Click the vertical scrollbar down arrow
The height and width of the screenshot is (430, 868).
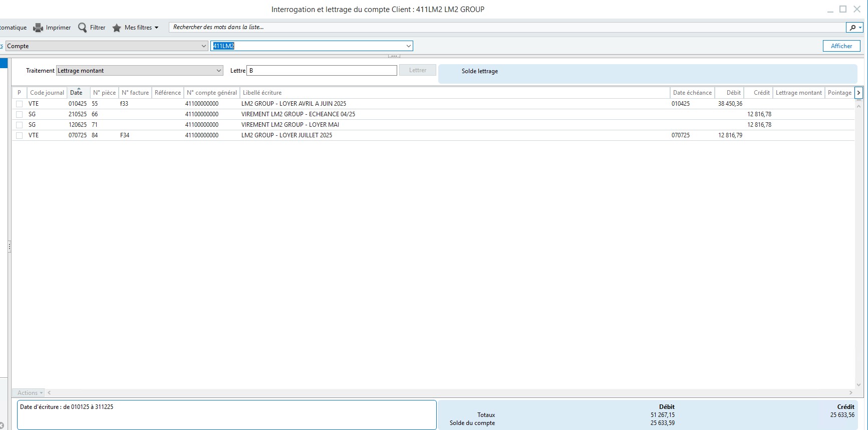tap(858, 385)
